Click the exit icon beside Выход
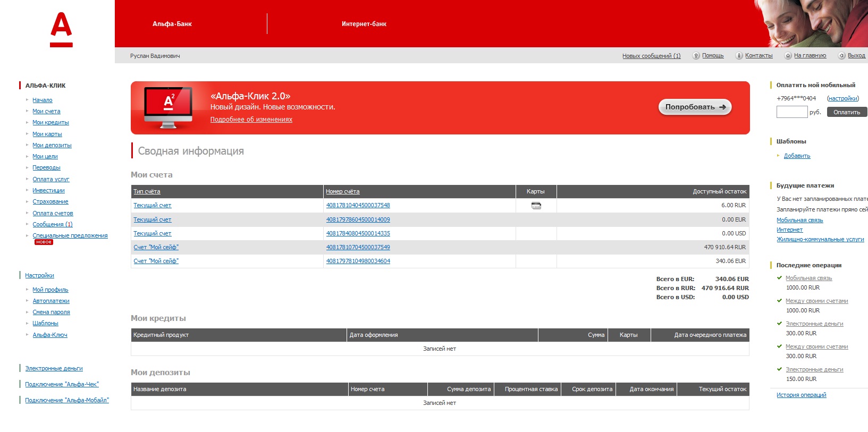Viewport: 868px width, 432px height. [842, 56]
